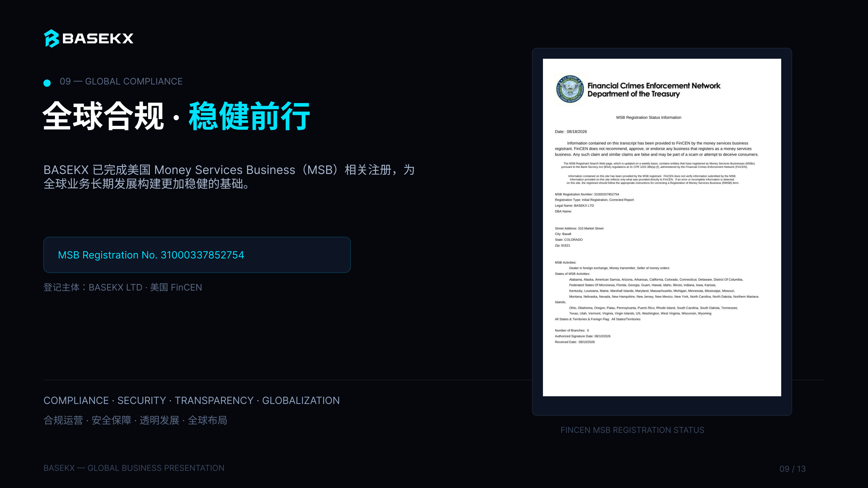Click the BASEKX logo icon
The height and width of the screenshot is (488, 868).
52,38
